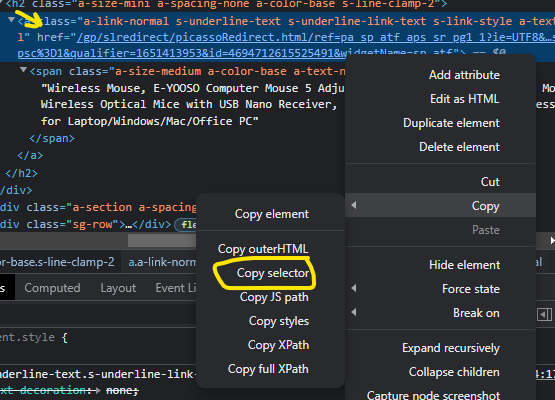Viewport: 555px width, 400px height.
Task: Click the underline-text selector rule text
Action: 98,374
